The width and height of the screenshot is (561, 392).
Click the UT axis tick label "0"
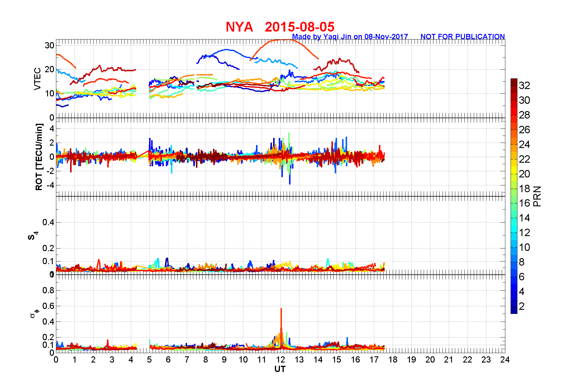click(x=56, y=360)
